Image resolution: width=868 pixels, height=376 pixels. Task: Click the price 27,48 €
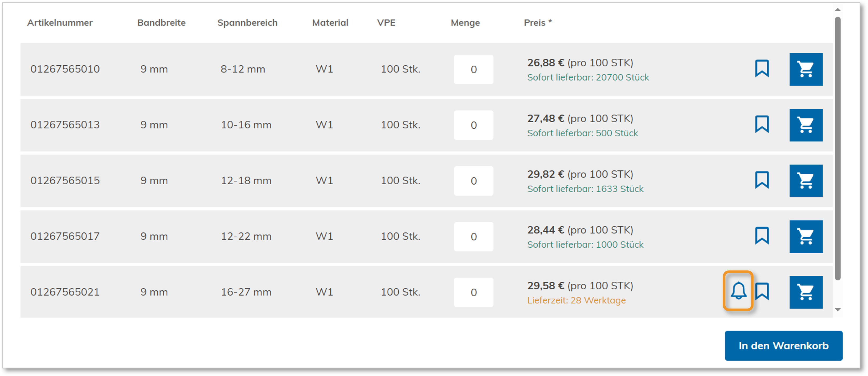click(x=545, y=119)
